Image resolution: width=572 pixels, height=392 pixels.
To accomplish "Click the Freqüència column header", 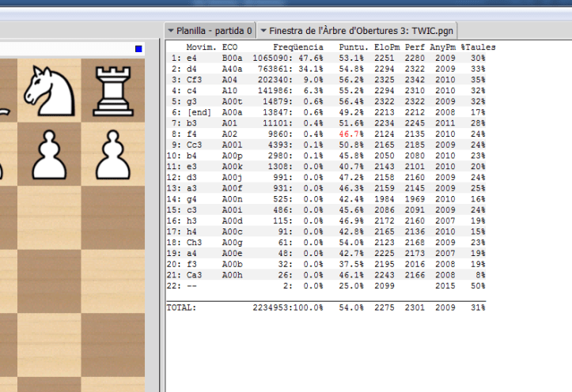I will coord(290,47).
